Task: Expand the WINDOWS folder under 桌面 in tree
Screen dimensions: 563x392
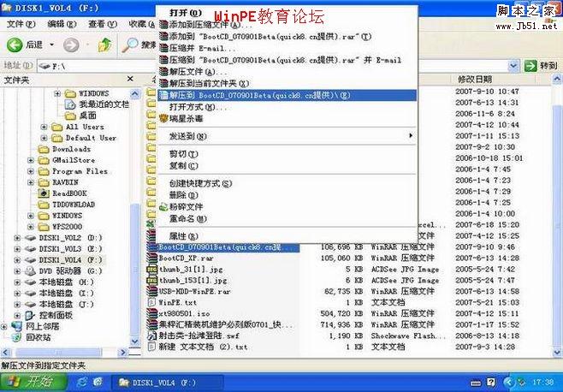Action: (57, 94)
